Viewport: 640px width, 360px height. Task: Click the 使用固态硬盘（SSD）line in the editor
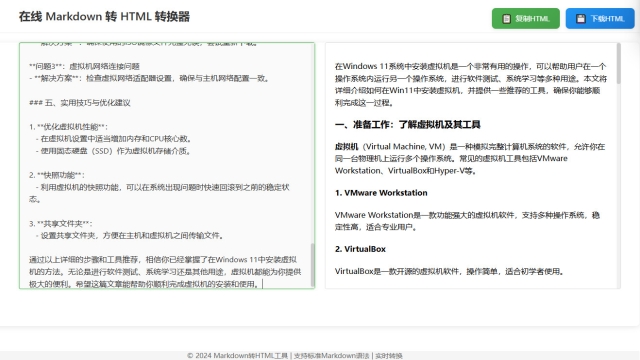[x=113, y=151]
